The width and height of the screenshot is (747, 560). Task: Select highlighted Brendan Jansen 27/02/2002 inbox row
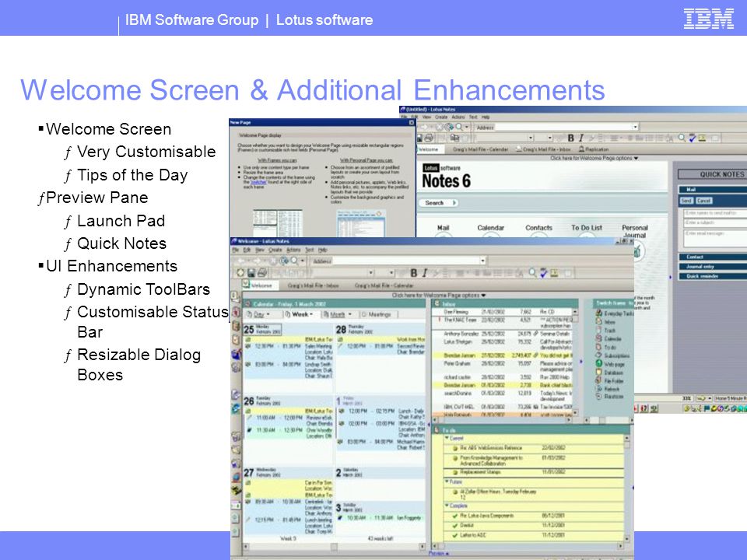[502, 355]
